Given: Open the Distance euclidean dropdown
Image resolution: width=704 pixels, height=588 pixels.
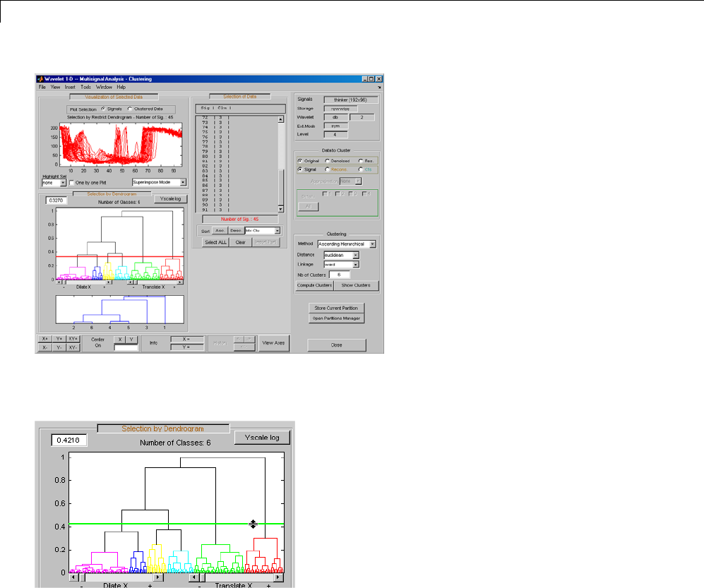Looking at the screenshot, I should [x=342, y=255].
